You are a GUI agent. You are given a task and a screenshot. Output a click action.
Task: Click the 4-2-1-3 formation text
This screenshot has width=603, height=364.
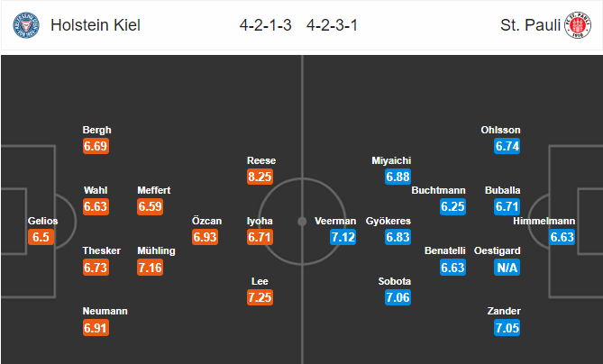click(265, 25)
